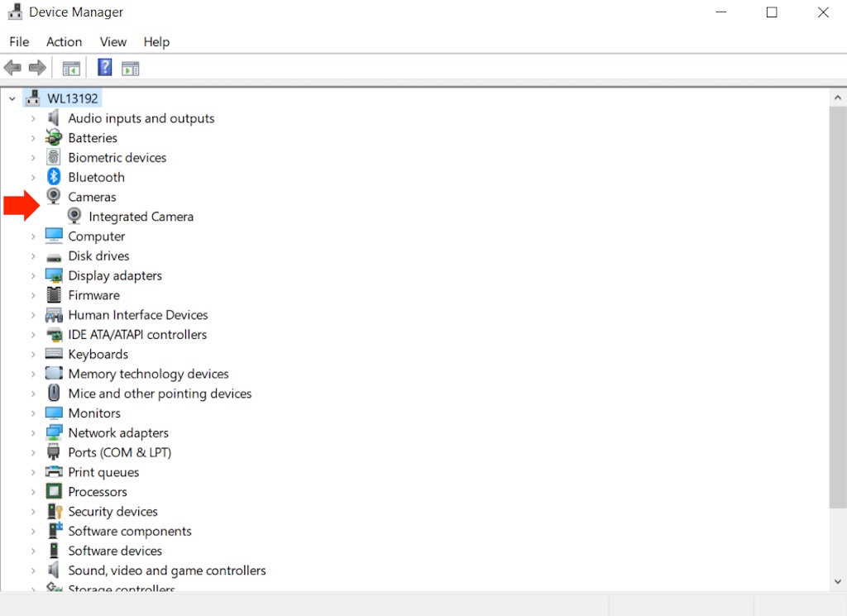Expand the Monitors chevron

click(33, 413)
